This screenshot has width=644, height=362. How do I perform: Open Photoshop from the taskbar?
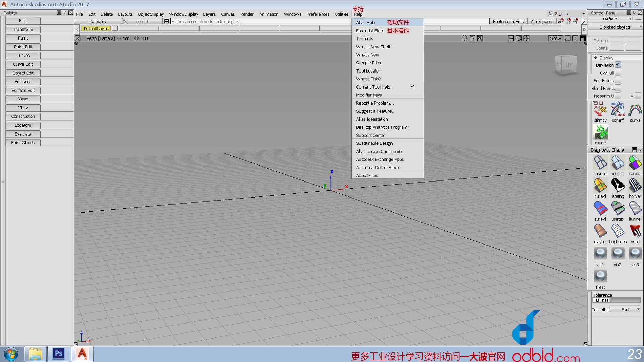58,354
